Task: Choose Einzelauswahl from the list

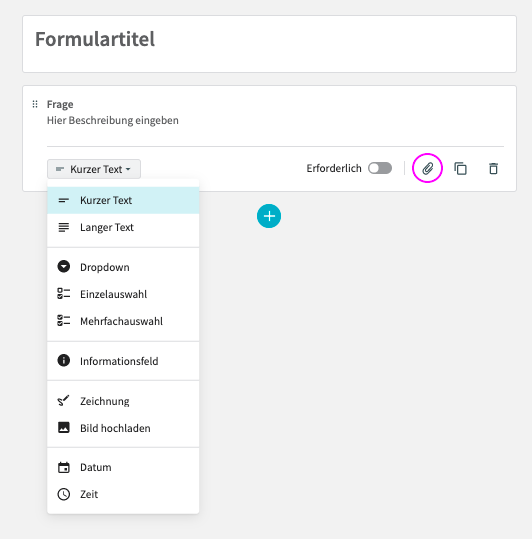Action: [x=123, y=294]
